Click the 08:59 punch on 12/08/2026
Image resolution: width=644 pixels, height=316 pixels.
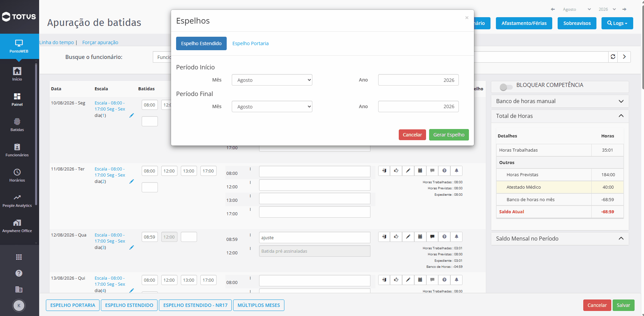(x=149, y=237)
